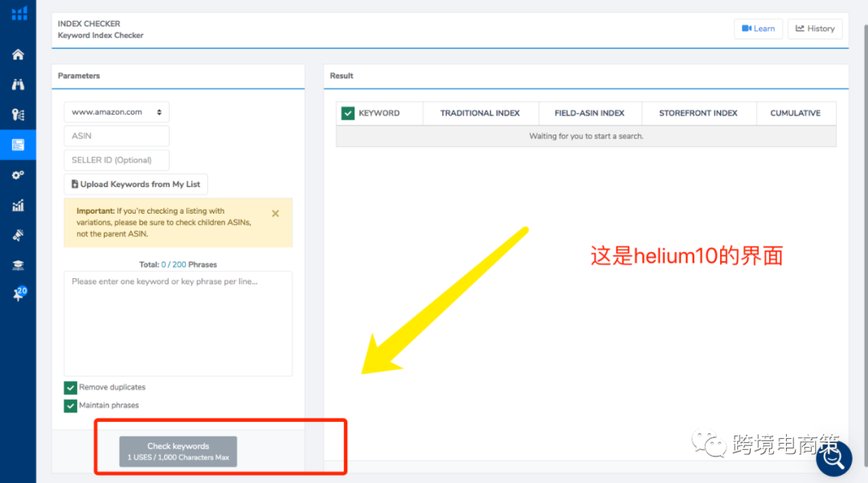Select the megaphone marketing icon in sidebar
868x483 pixels.
(18, 235)
